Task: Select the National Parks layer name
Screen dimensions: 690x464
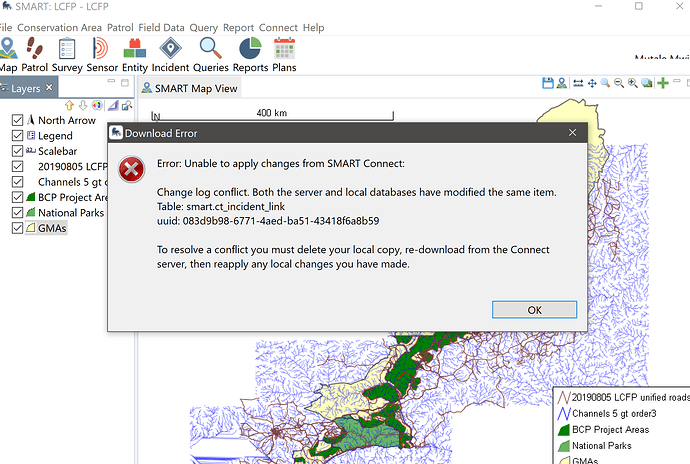Action: pyautogui.click(x=71, y=213)
